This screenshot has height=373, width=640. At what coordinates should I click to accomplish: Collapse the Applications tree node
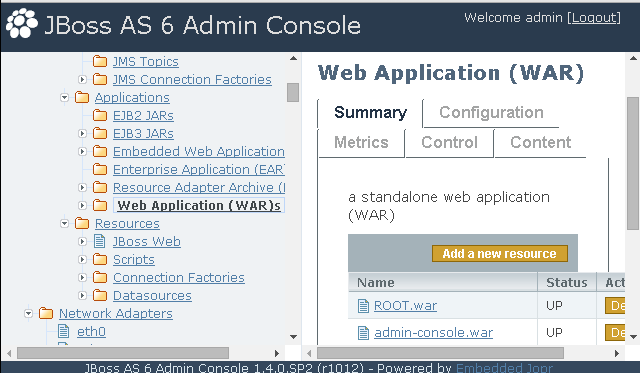(64, 98)
